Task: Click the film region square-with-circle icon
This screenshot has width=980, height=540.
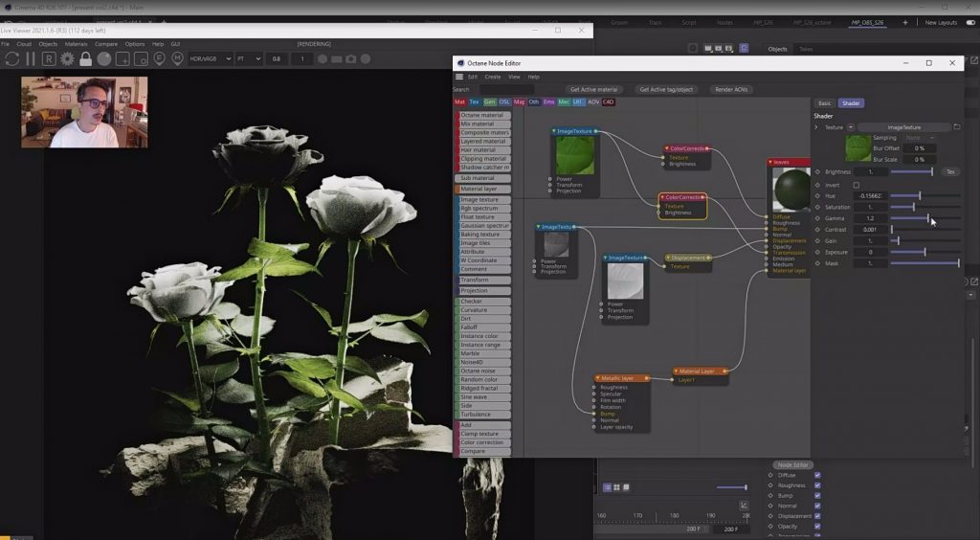Action: pyautogui.click(x=142, y=58)
